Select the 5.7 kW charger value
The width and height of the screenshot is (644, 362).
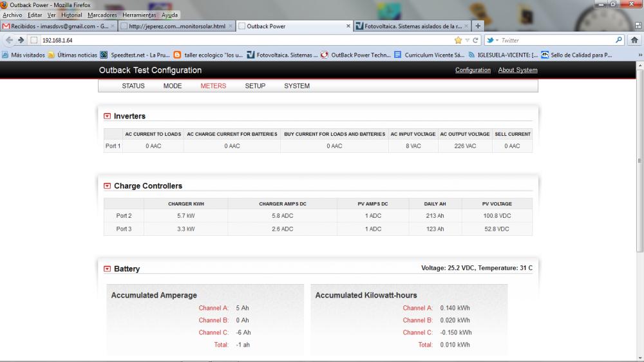185,216
